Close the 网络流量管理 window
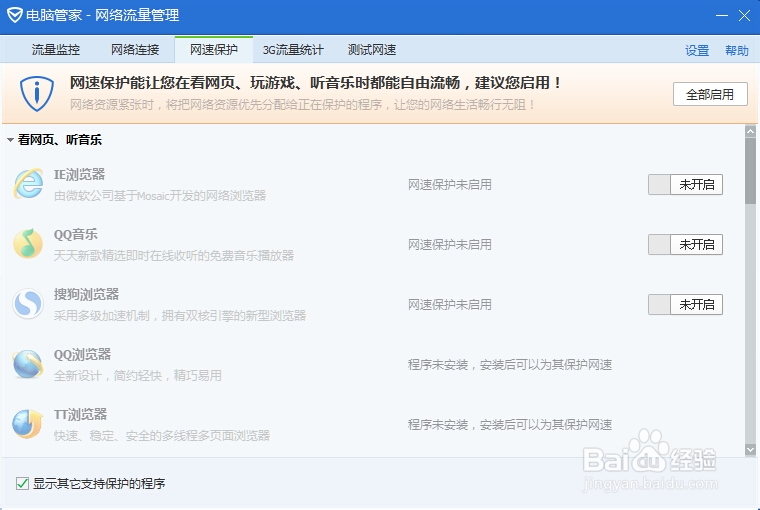The image size is (760, 510). coord(744,16)
